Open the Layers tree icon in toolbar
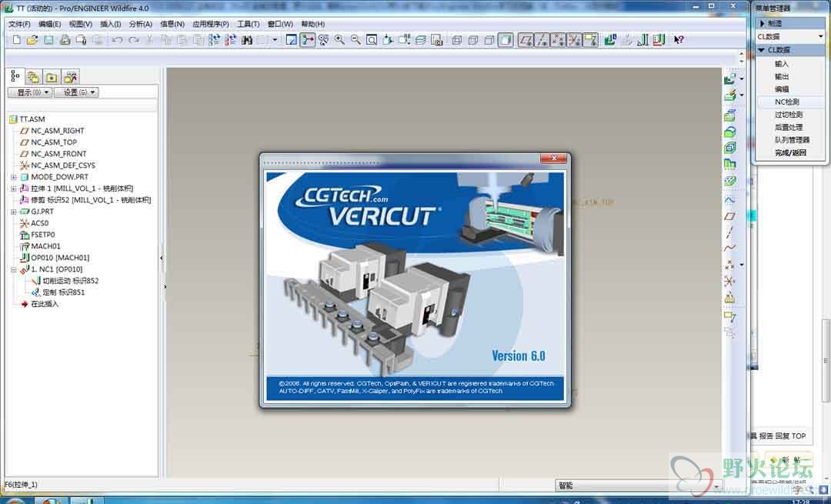This screenshot has width=831, height=504. tap(420, 40)
